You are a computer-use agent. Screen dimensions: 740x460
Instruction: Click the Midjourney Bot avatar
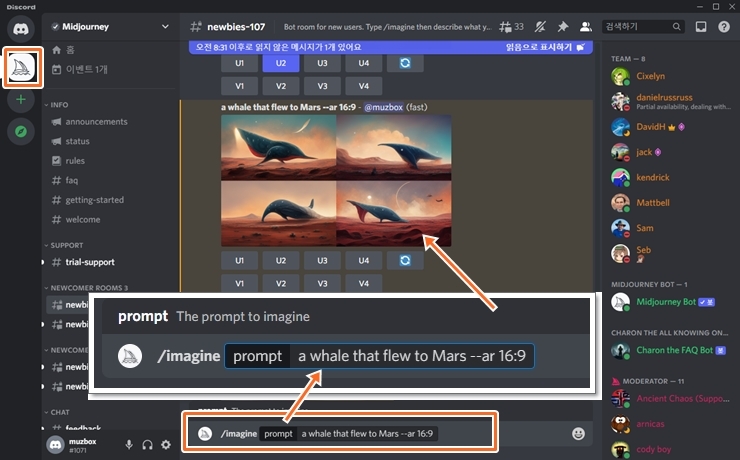point(620,302)
